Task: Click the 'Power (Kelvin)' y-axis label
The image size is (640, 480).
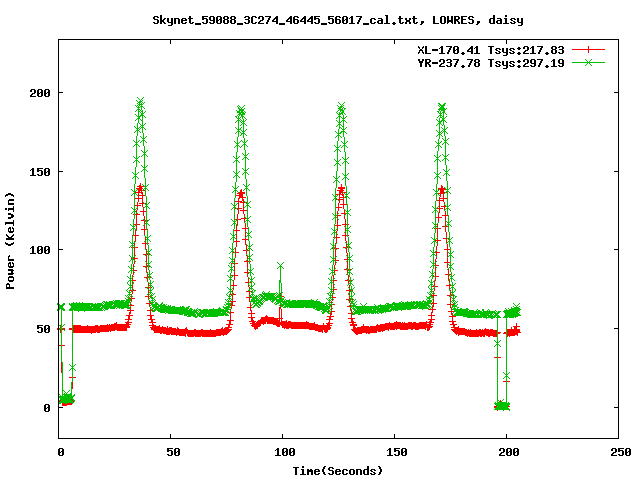Action: point(10,241)
